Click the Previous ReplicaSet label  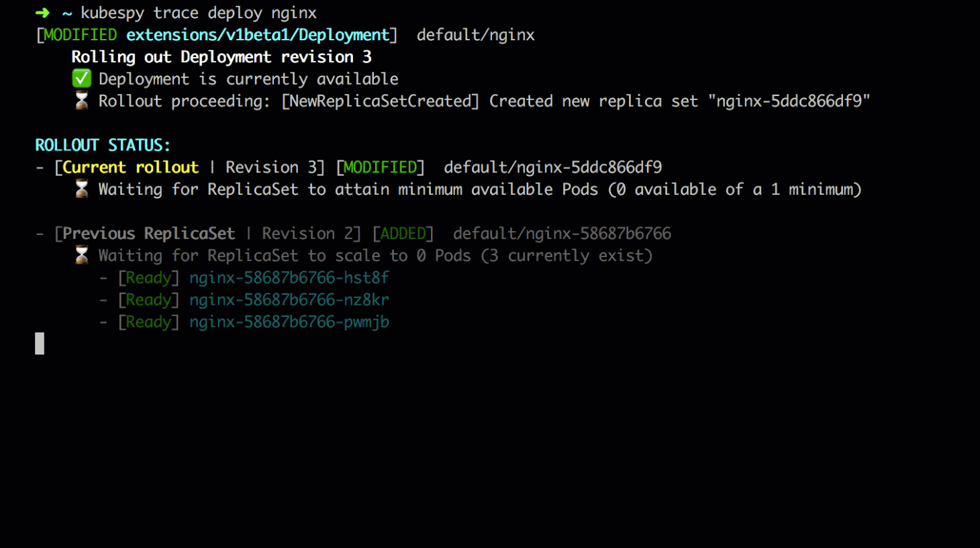(x=148, y=233)
